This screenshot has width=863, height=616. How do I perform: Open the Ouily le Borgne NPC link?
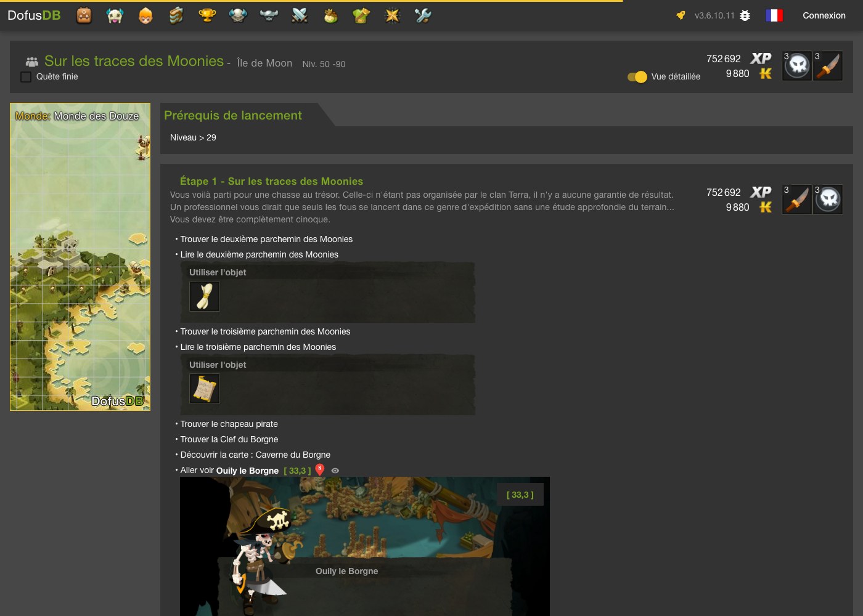247,471
